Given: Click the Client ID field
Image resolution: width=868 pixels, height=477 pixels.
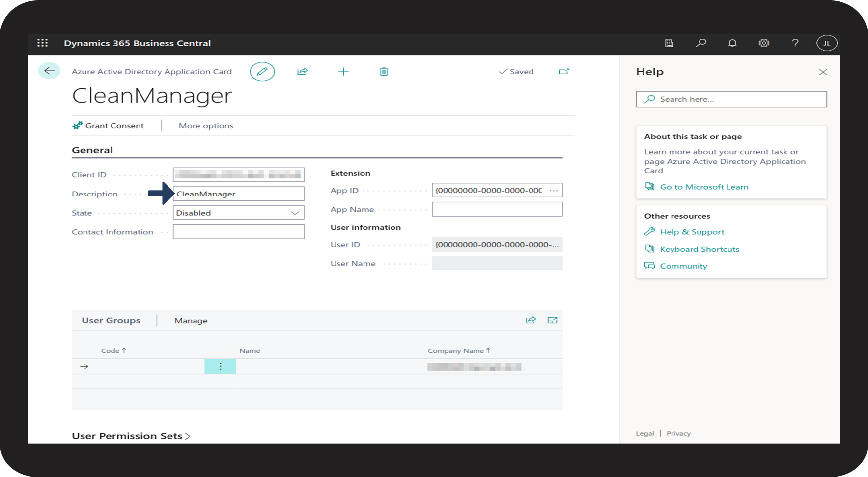Looking at the screenshot, I should (x=239, y=174).
